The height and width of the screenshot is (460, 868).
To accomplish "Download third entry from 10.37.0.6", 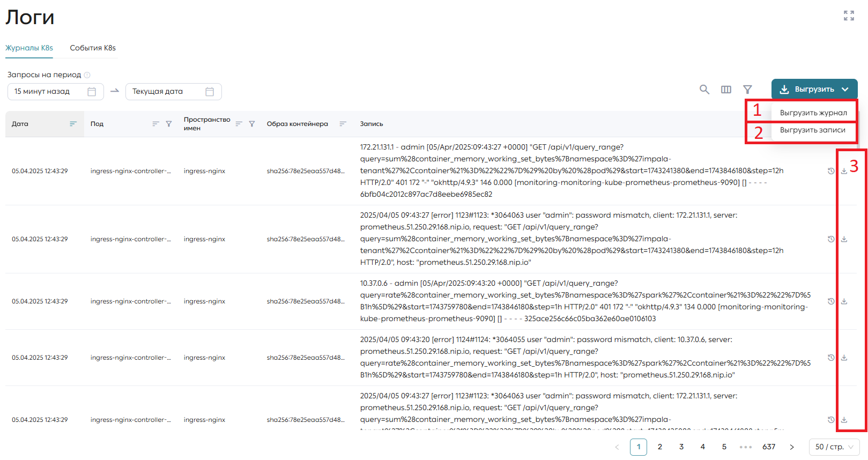I will (x=844, y=301).
